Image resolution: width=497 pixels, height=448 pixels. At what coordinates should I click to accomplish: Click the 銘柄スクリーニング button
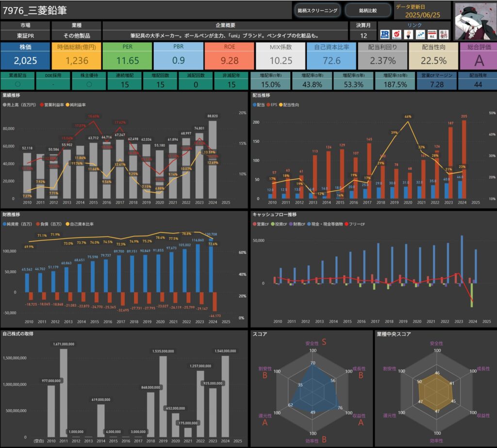pyautogui.click(x=317, y=11)
